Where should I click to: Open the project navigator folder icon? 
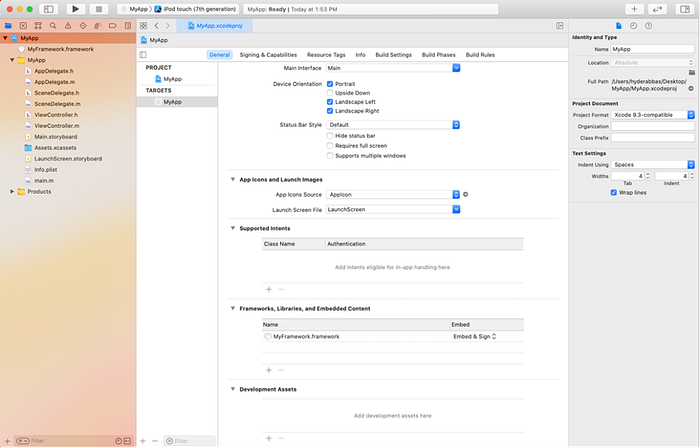(x=8, y=26)
